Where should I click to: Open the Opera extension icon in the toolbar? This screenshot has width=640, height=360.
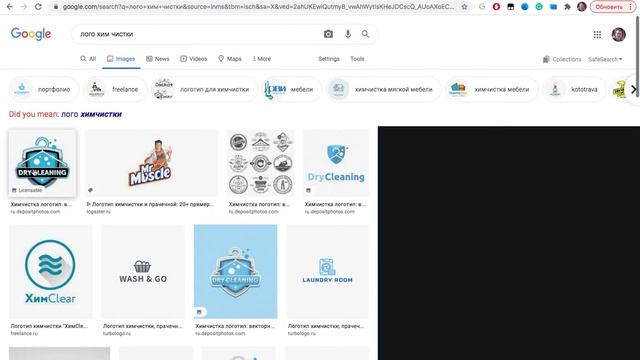click(x=496, y=7)
